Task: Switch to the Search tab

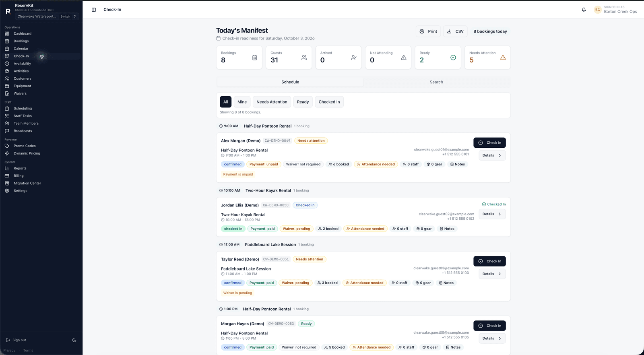Action: [x=436, y=82]
